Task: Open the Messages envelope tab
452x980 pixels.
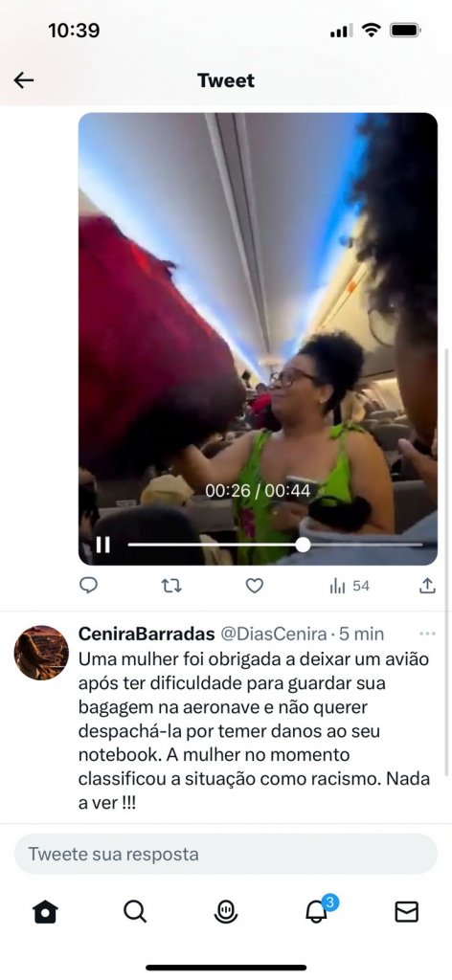Action: 407,912
